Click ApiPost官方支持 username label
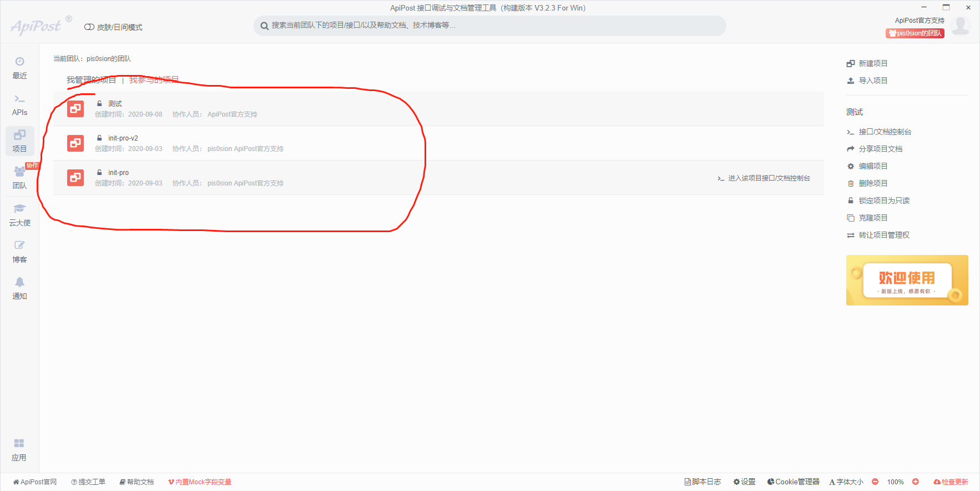Viewport: 980px width, 491px height. (919, 21)
